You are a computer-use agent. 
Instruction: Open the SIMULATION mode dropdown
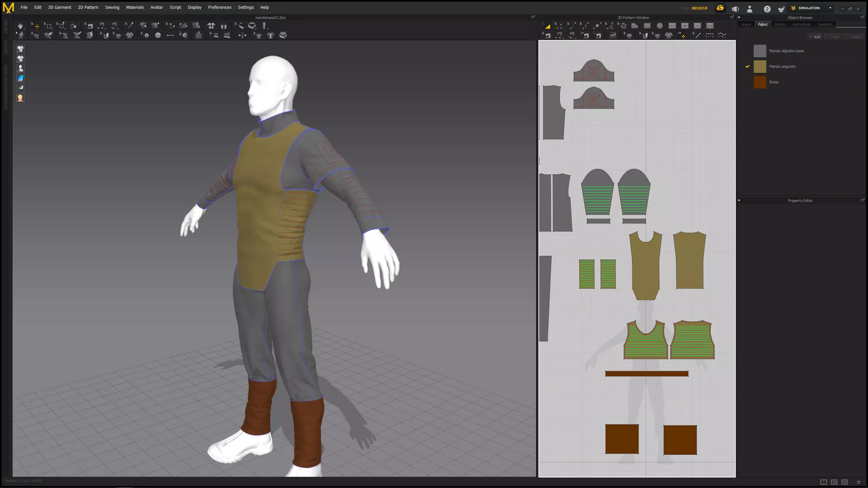click(830, 8)
